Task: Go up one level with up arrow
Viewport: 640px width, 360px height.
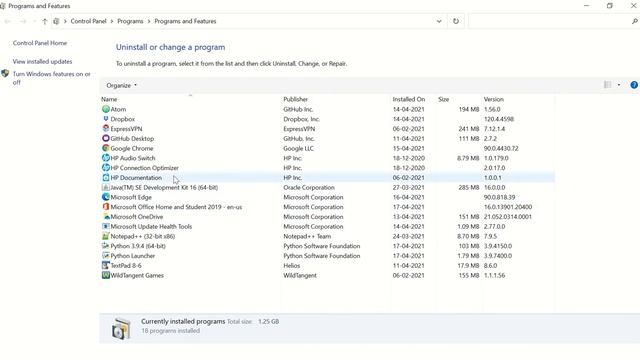Action: (44, 21)
